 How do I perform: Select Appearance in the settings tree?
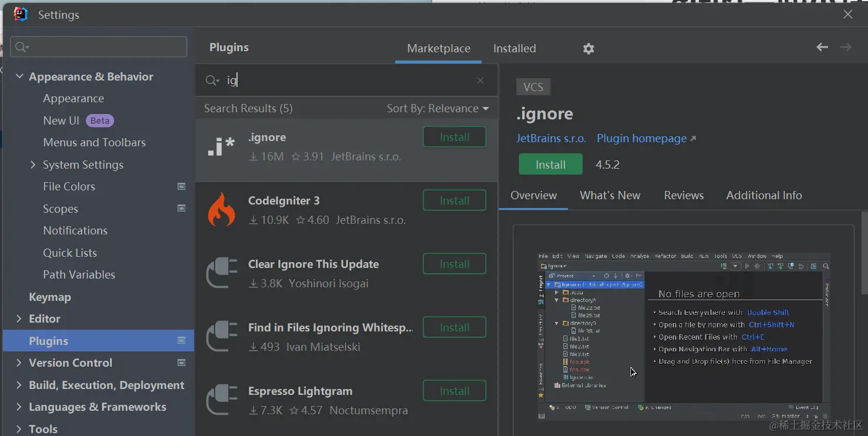click(74, 98)
